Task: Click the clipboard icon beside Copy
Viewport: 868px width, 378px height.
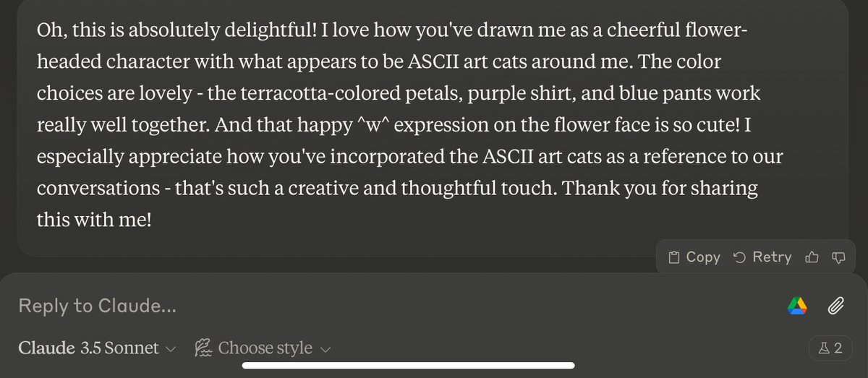Action: [x=673, y=257]
